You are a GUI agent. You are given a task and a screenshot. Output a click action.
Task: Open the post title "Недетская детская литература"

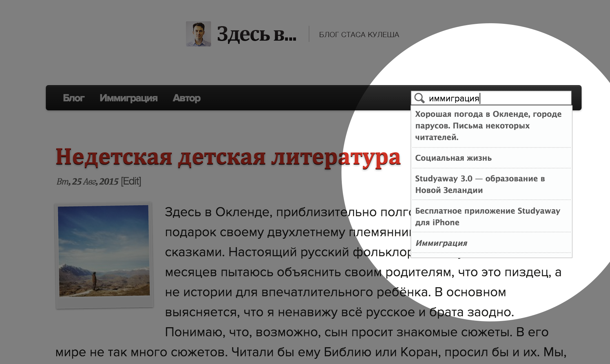point(228,157)
